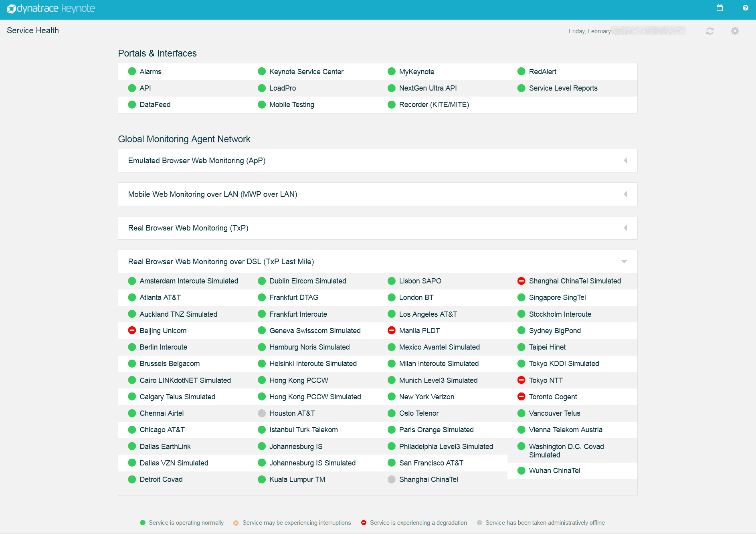This screenshot has height=534, width=756.
Task: Select Frankfurt DTAG
Action: (x=294, y=297)
